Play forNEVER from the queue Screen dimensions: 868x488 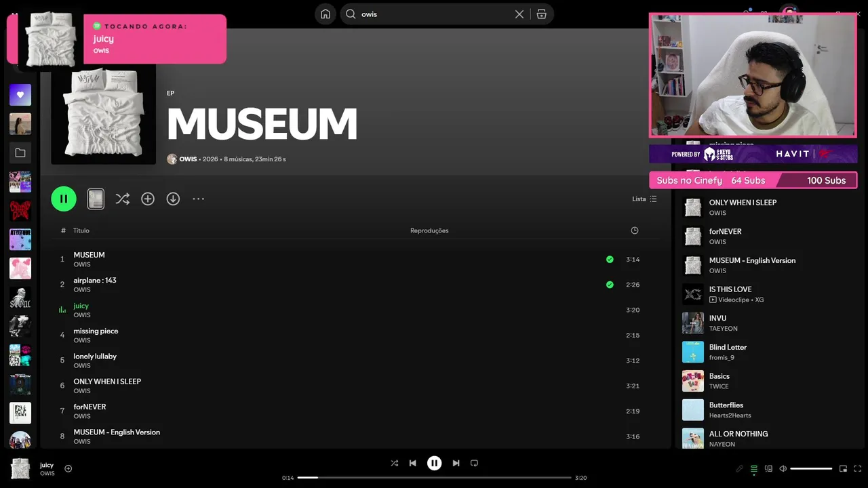[x=769, y=237]
